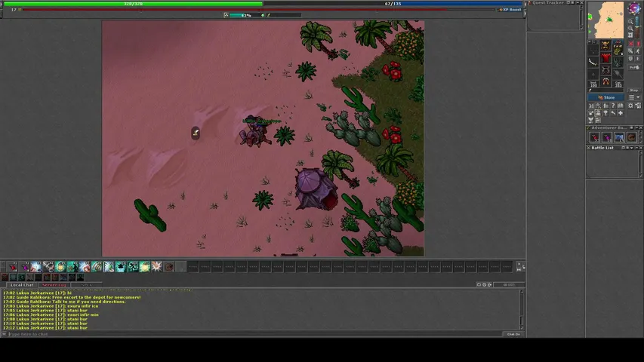Click the minimap compass rose
This screenshot has width=644, height=362.
[x=634, y=8]
